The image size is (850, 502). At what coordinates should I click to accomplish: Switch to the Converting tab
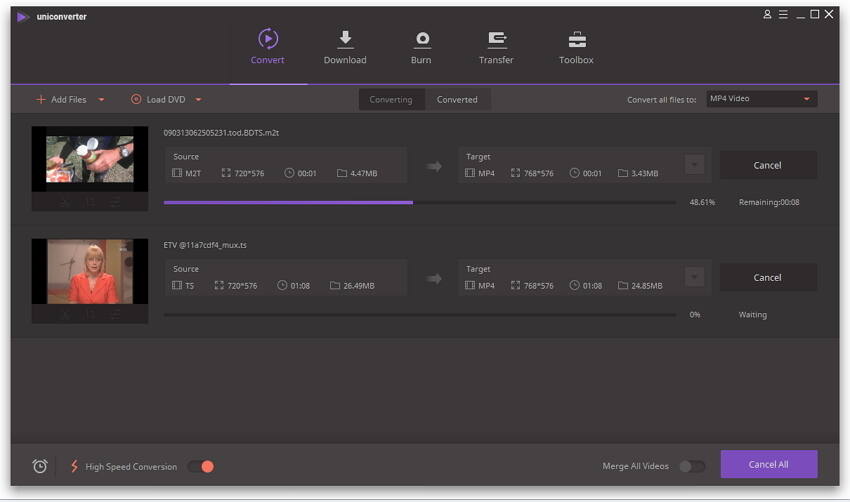click(391, 100)
